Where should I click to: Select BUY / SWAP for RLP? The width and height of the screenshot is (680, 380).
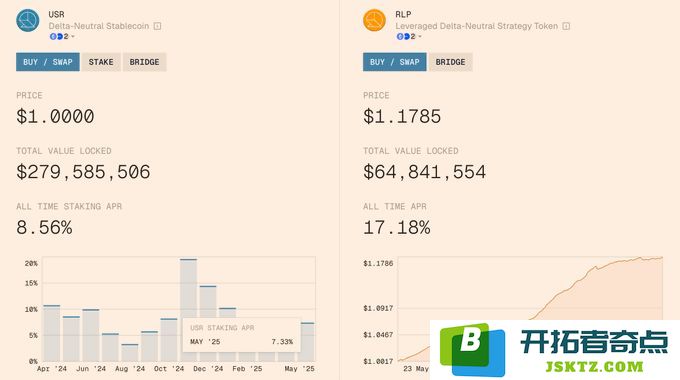(395, 62)
